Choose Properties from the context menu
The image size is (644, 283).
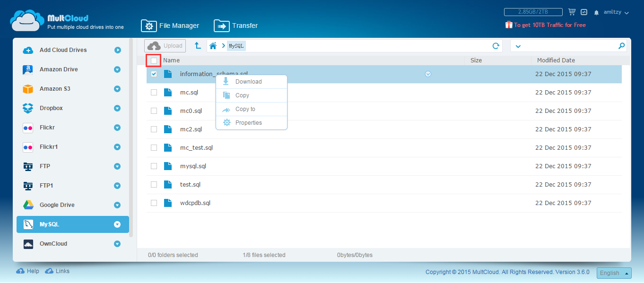pyautogui.click(x=252, y=123)
